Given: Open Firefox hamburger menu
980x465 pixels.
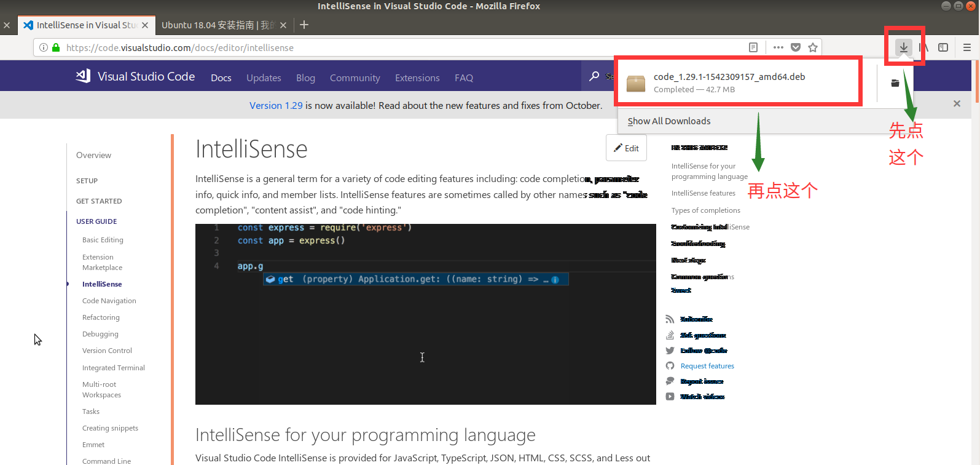Looking at the screenshot, I should [x=966, y=47].
